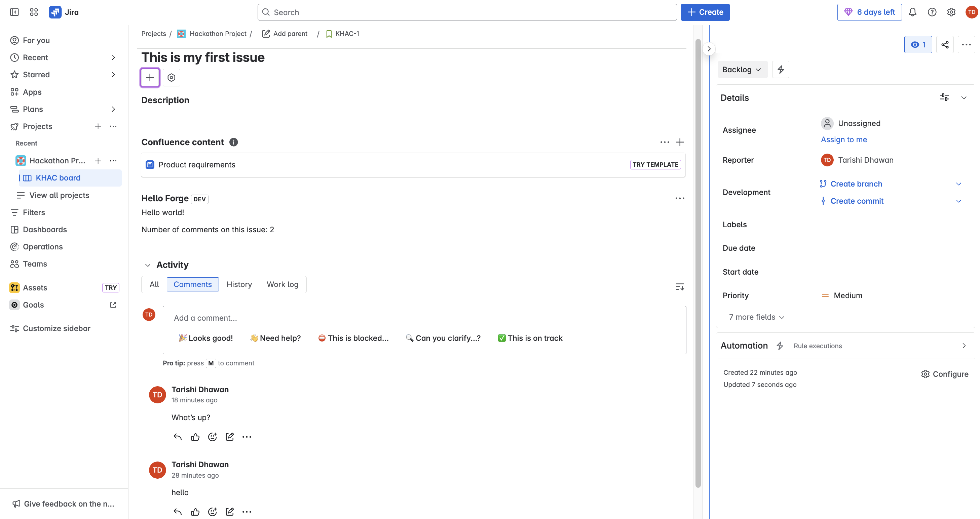Click the vertical issue scrollbar
The height and width of the screenshot is (519, 980).
[698, 262]
